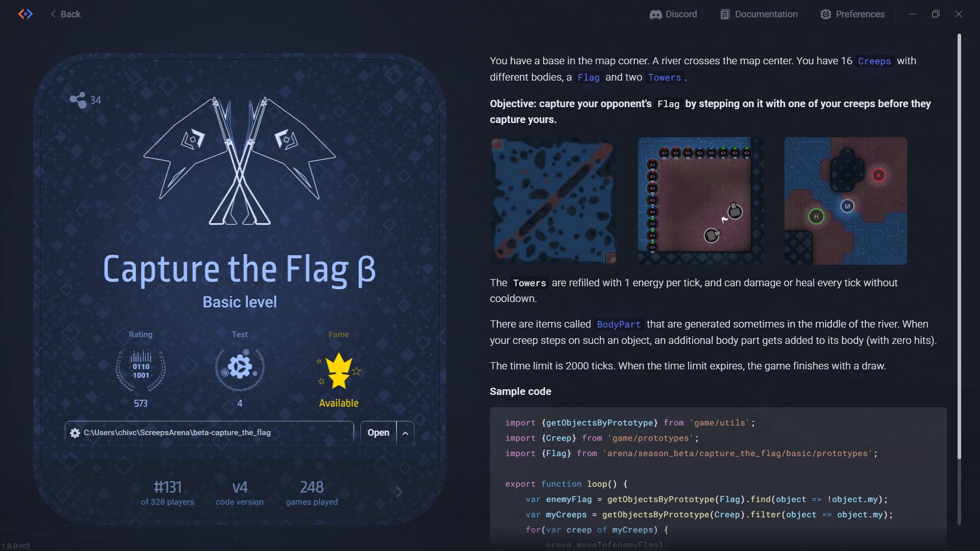Click the gear icon inside the folder path field
Image resolution: width=980 pixels, height=551 pixels.
click(75, 433)
